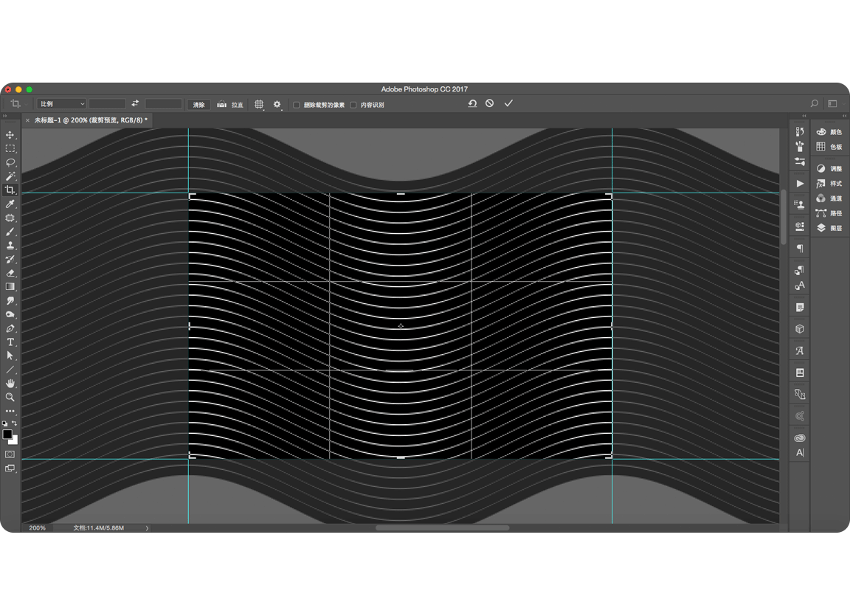Open the Paragraph panel icon
The image size is (850, 616).
800,249
